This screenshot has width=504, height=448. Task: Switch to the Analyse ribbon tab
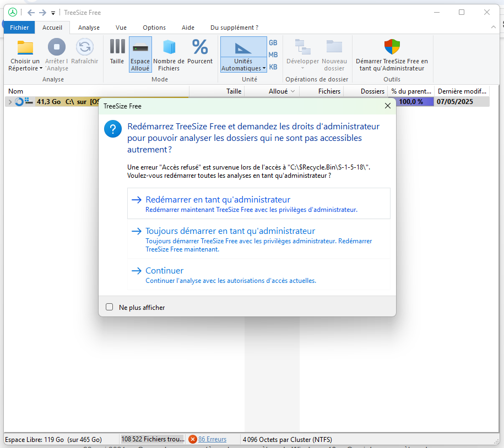point(89,28)
